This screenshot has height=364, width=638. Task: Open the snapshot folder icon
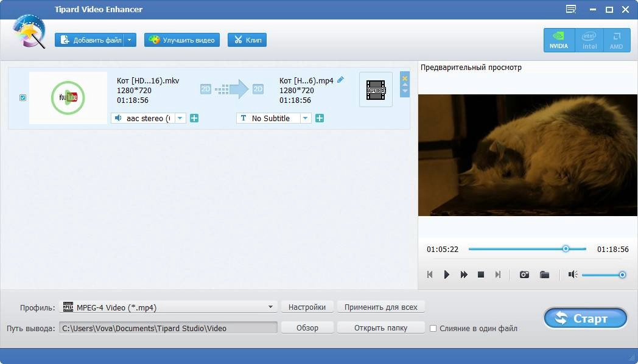(544, 275)
